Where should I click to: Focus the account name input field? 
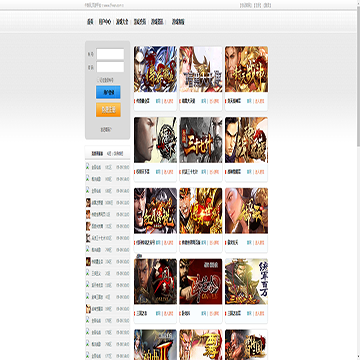tap(110, 54)
